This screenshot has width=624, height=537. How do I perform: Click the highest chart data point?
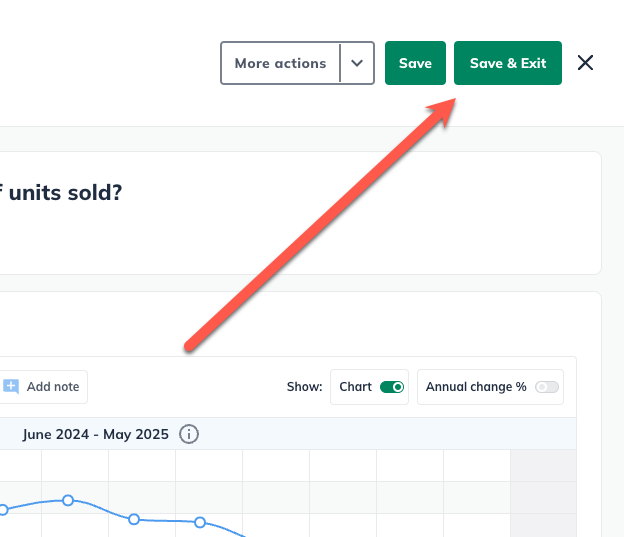68,500
